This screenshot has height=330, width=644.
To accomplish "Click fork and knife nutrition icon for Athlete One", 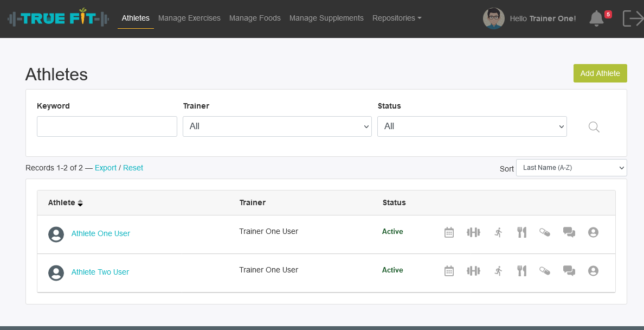I will coord(521,232).
